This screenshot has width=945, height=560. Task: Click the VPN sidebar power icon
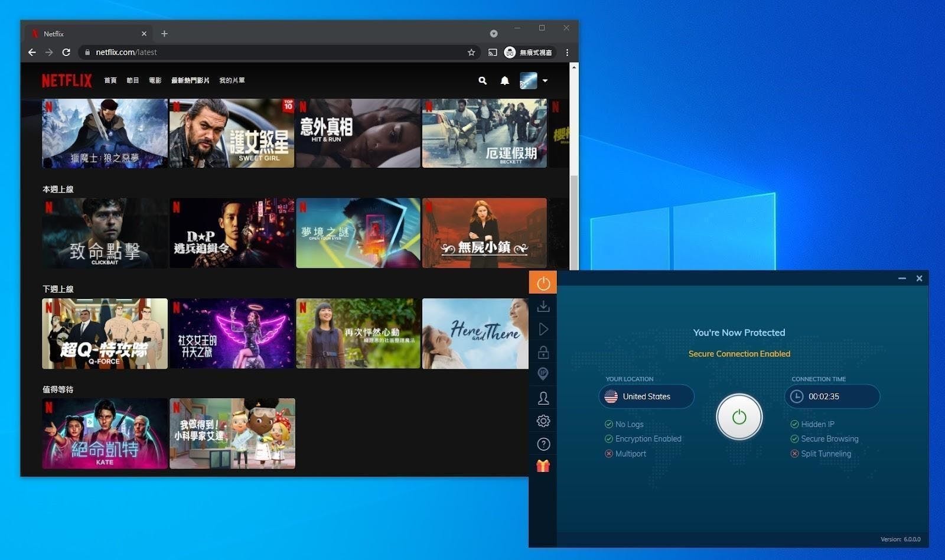coord(543,284)
